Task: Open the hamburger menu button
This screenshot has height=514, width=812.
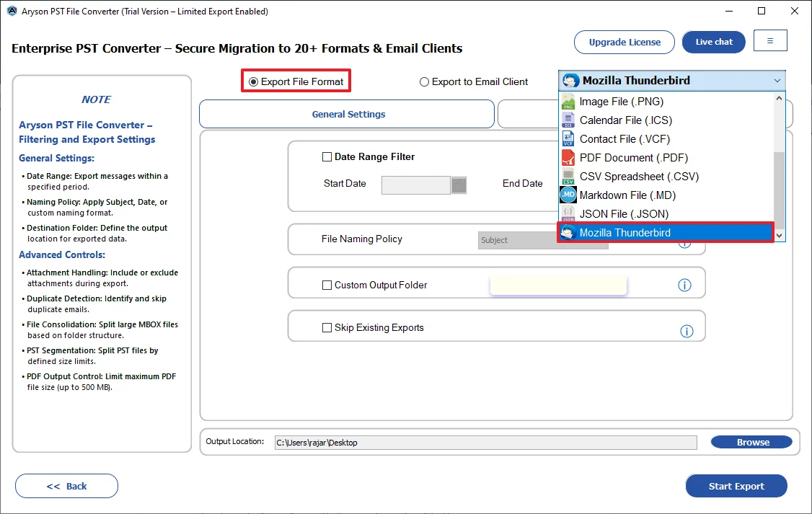Action: coord(770,41)
